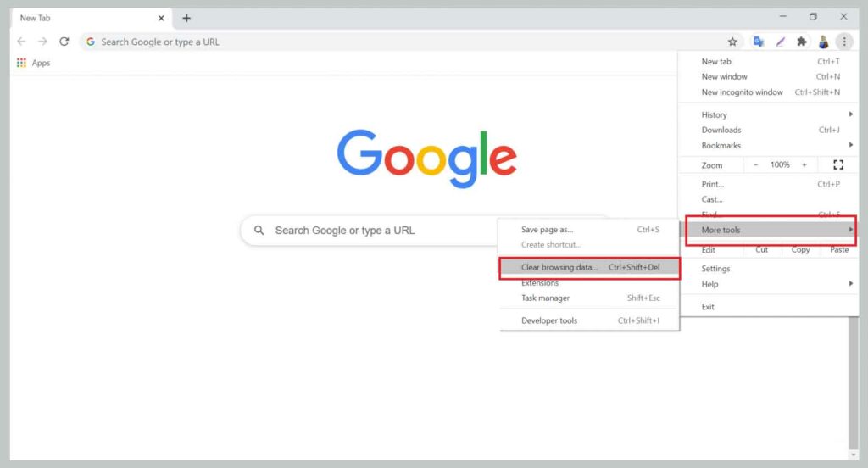Toggle fullscreen from the Zoom row
Image resolution: width=868 pixels, height=468 pixels.
pos(838,164)
